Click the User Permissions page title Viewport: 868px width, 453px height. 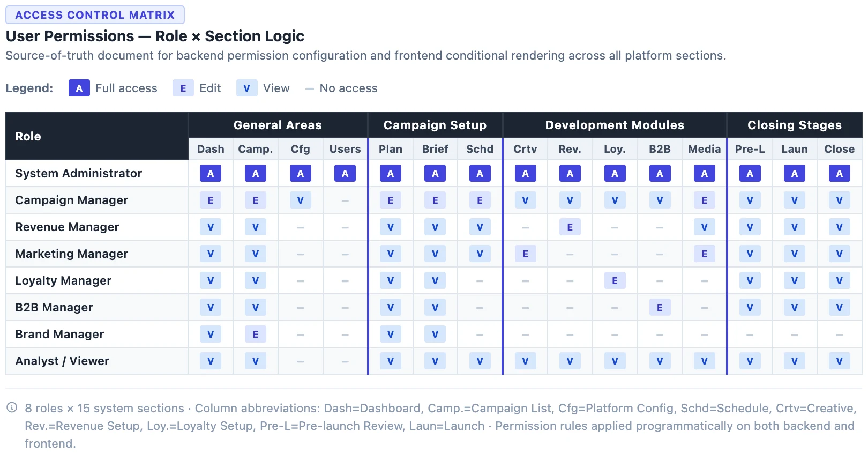click(x=155, y=36)
